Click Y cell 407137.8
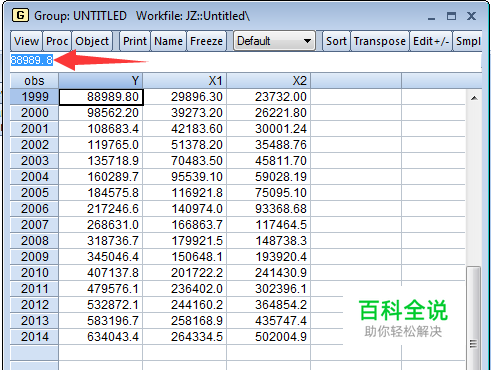This screenshot has height=370, width=491. 101,273
